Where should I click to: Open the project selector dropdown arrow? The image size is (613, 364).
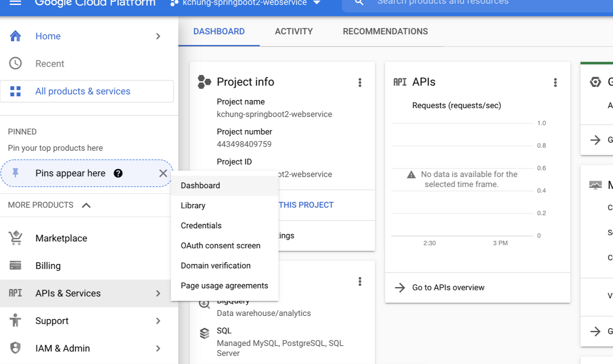[317, 3]
